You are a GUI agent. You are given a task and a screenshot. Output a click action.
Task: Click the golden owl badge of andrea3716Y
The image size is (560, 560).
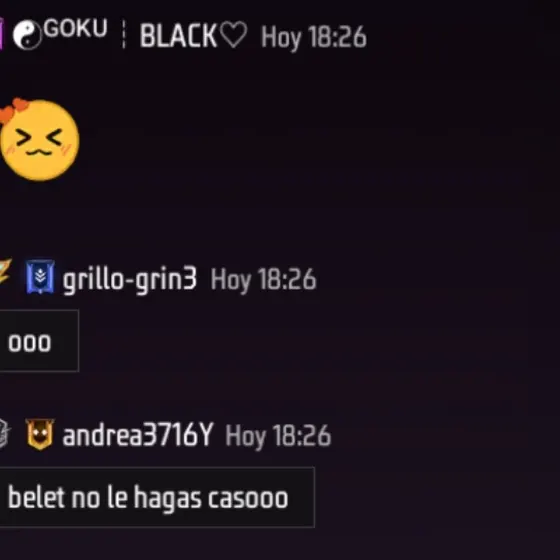click(x=40, y=434)
